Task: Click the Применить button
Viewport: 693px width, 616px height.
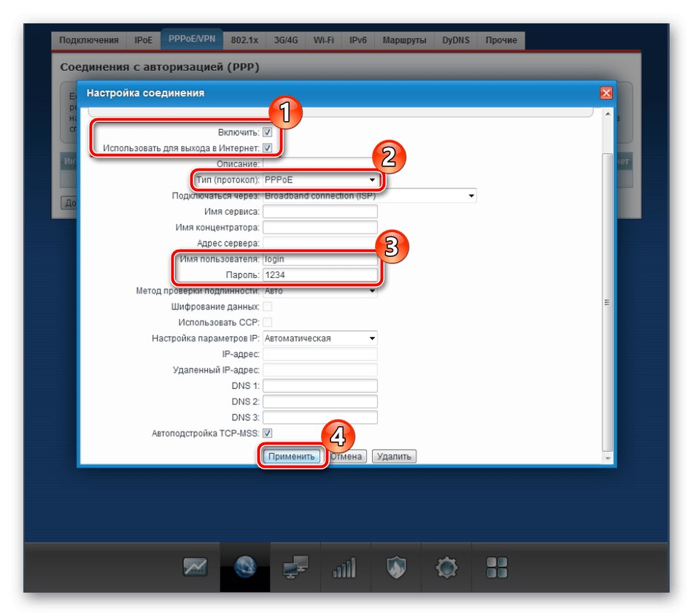Action: point(291,456)
